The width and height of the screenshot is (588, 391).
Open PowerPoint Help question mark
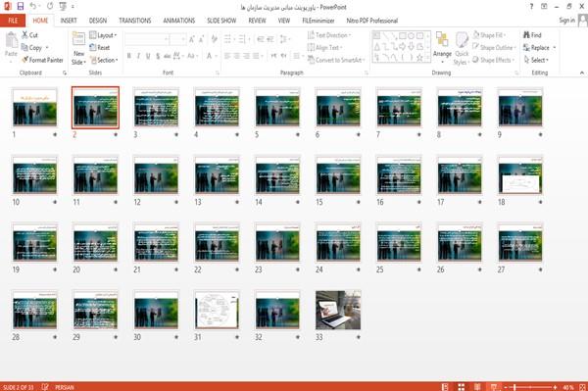[x=531, y=7]
